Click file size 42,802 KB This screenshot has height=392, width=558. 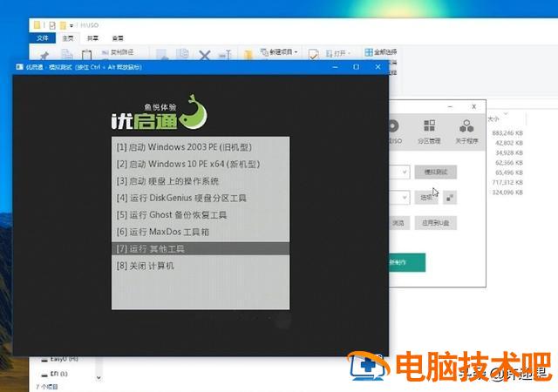pos(509,143)
